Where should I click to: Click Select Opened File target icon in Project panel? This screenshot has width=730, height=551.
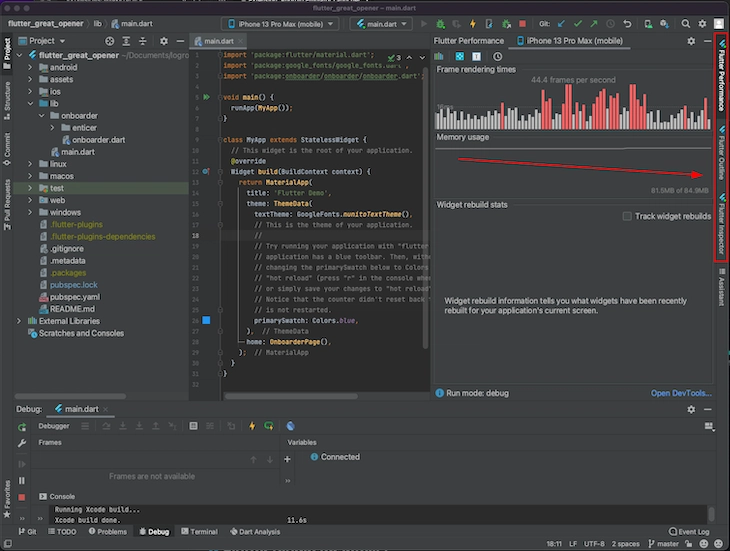tap(109, 41)
